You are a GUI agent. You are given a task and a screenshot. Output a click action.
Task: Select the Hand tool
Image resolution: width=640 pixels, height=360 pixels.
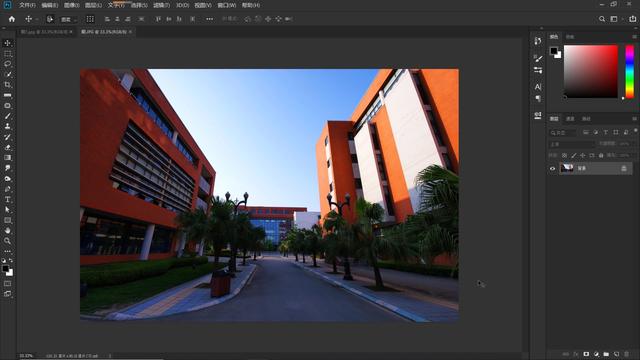point(7,231)
